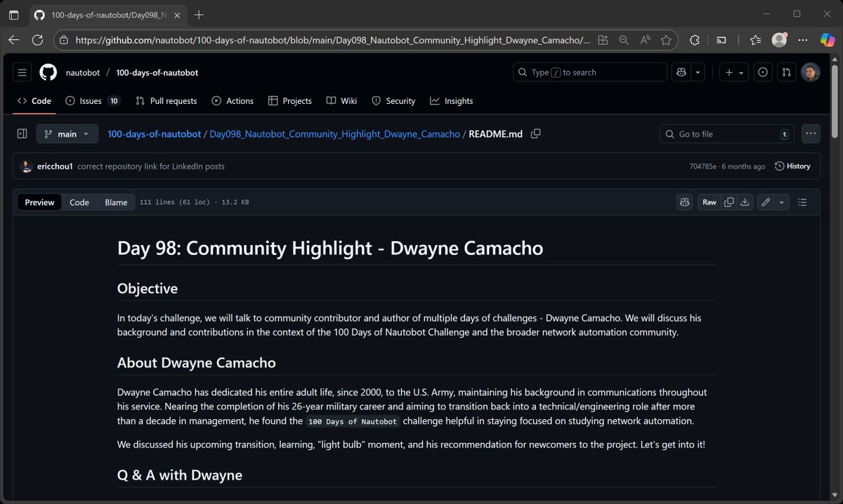Open the Edge Copilot sidebar icon
The height and width of the screenshot is (504, 843).
[x=828, y=40]
